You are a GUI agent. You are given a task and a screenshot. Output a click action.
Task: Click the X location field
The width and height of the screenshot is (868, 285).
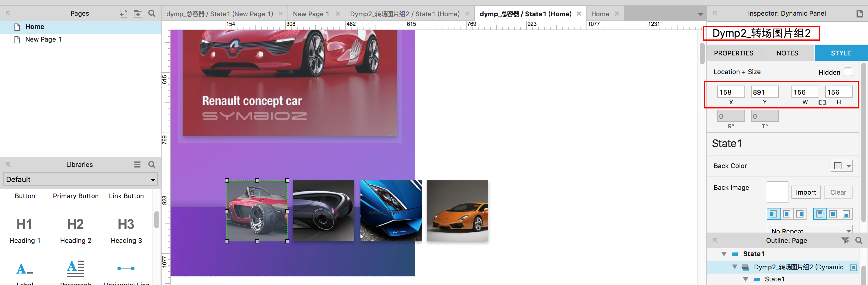tap(731, 92)
